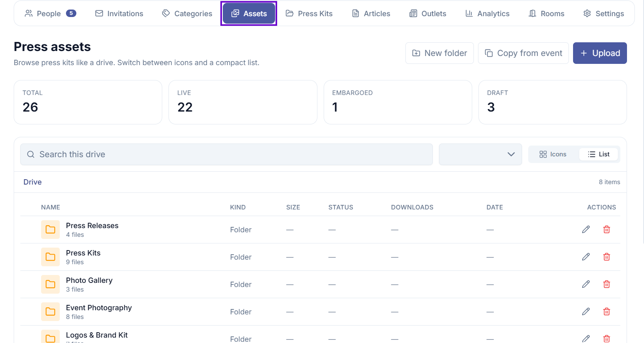
Task: Click the Press Kits folder icon in list
Action: pos(50,257)
